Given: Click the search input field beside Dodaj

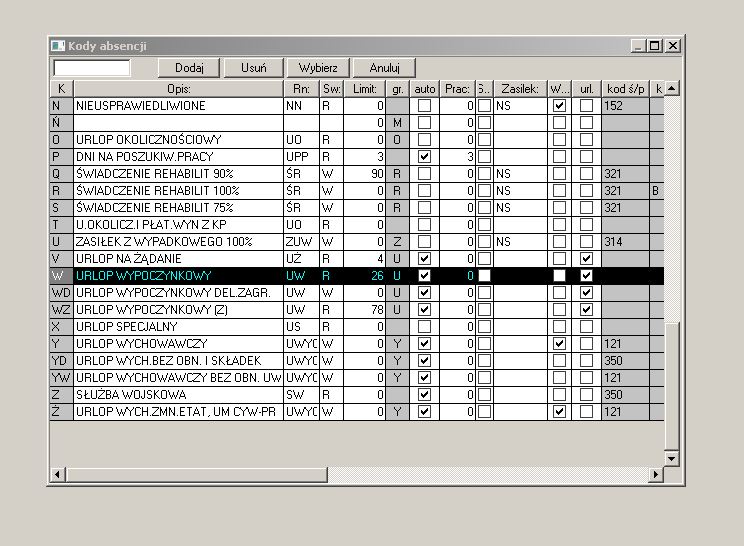Looking at the screenshot, I should pyautogui.click(x=92, y=68).
